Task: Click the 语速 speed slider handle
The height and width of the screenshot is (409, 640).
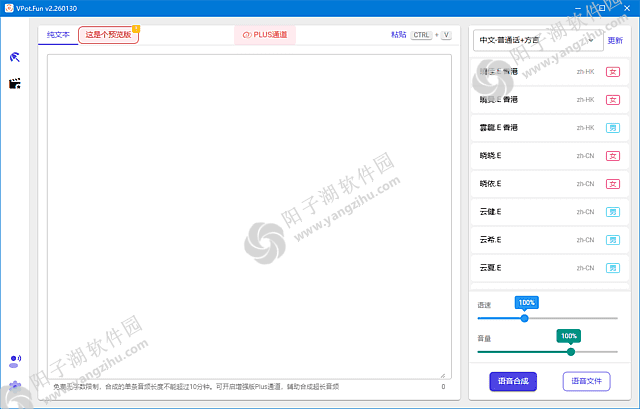Action: 524,318
